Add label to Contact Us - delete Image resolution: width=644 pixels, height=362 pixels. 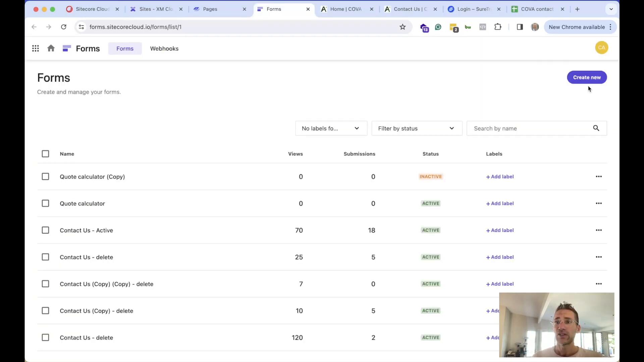500,257
